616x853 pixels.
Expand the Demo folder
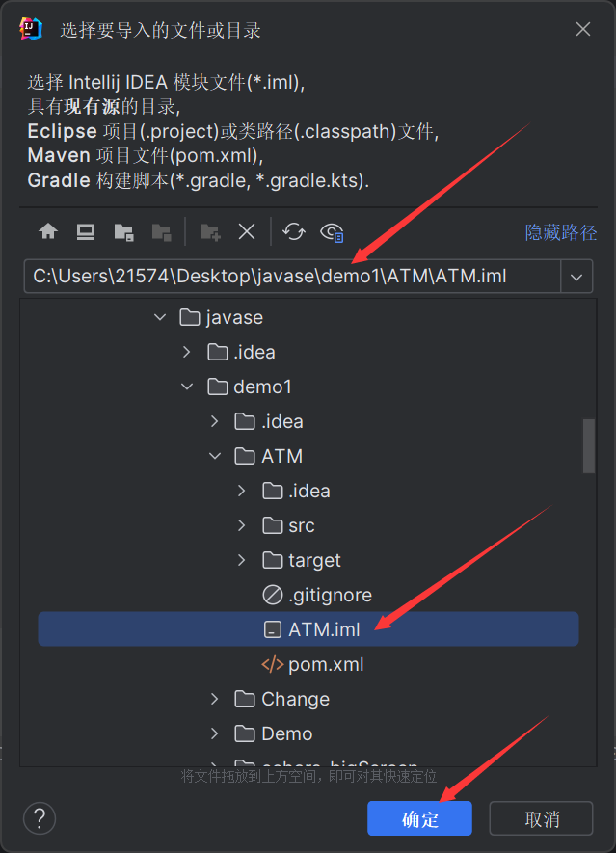coord(214,733)
